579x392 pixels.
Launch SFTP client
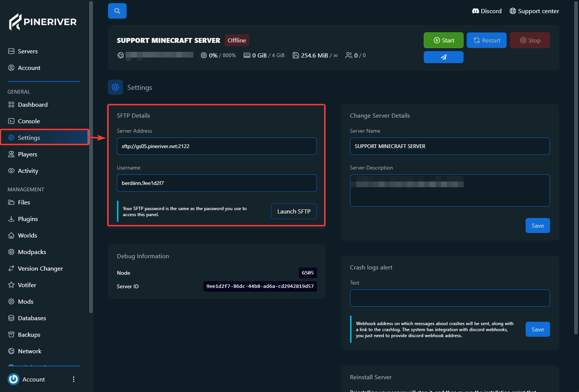(x=294, y=211)
